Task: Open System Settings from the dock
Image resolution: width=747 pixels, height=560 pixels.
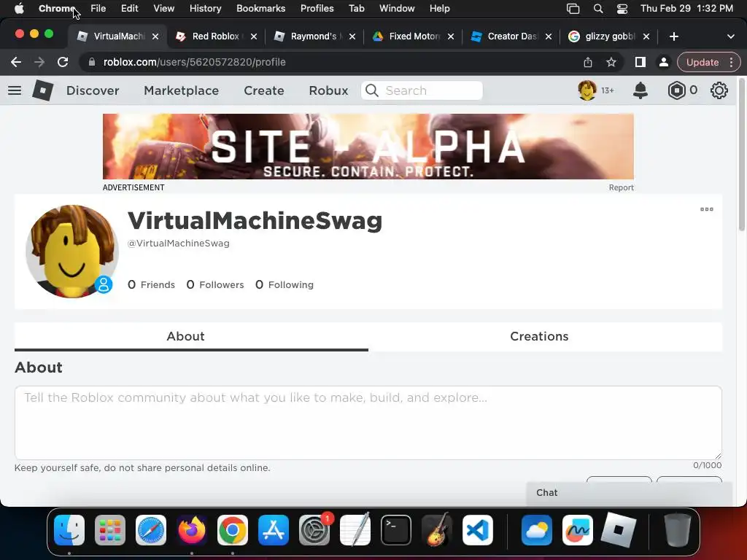Action: click(314, 530)
